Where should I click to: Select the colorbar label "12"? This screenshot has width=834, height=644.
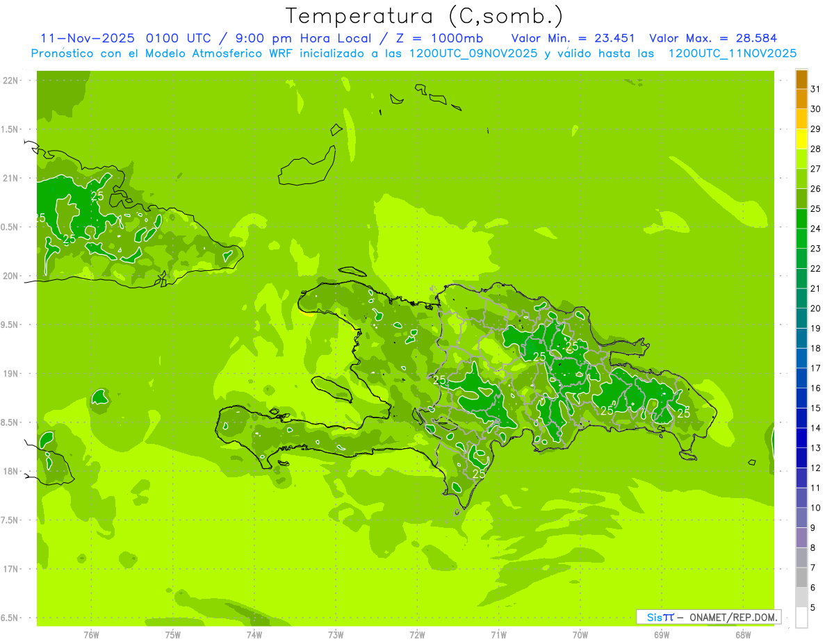[x=815, y=468]
